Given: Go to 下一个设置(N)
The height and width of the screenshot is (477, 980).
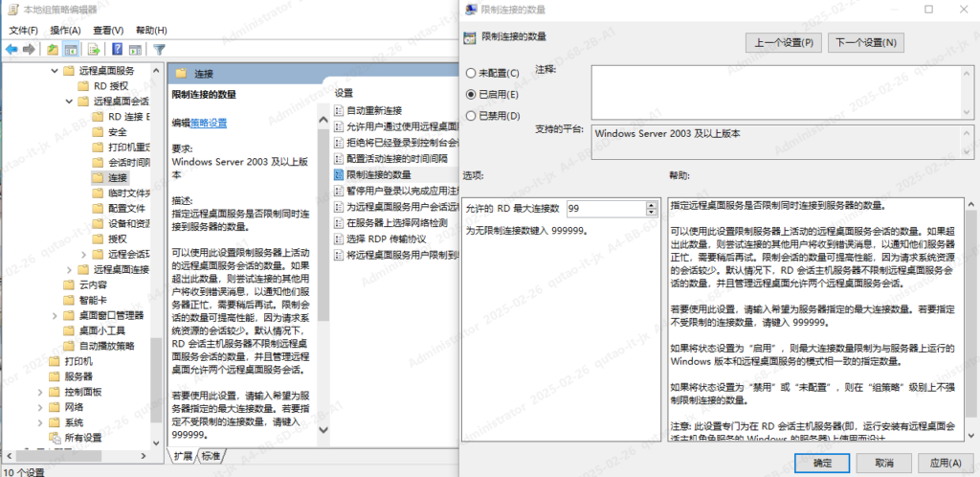Looking at the screenshot, I should [865, 42].
